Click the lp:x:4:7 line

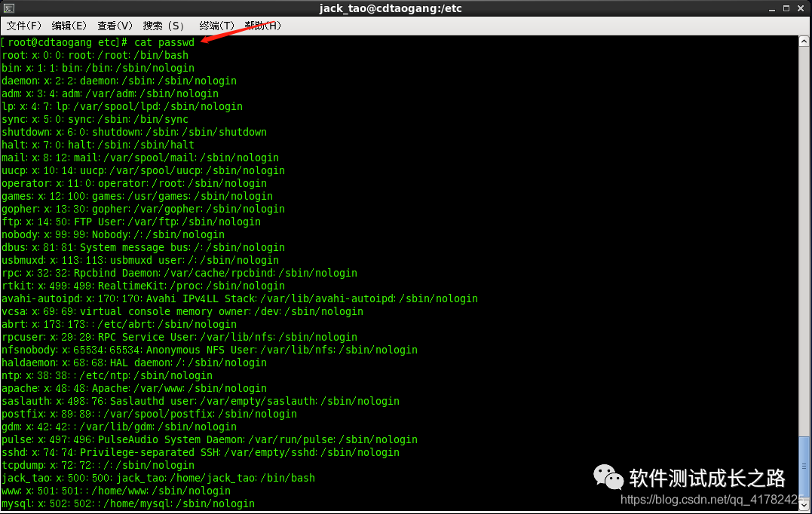122,106
